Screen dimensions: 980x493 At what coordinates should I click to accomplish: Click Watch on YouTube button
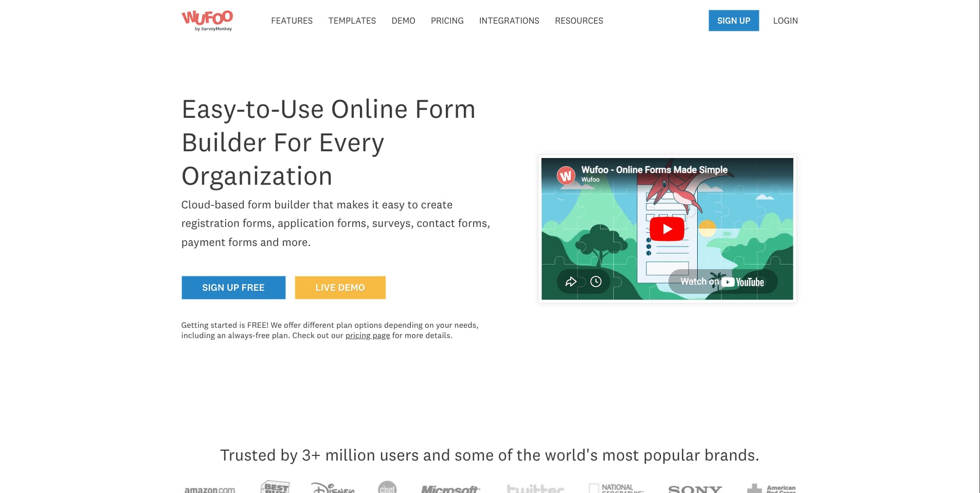[x=722, y=282]
